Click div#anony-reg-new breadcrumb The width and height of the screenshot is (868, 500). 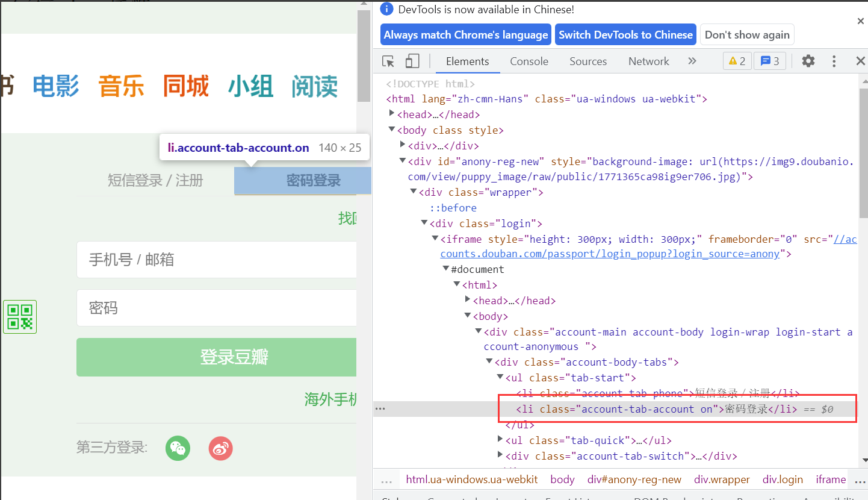(634, 480)
